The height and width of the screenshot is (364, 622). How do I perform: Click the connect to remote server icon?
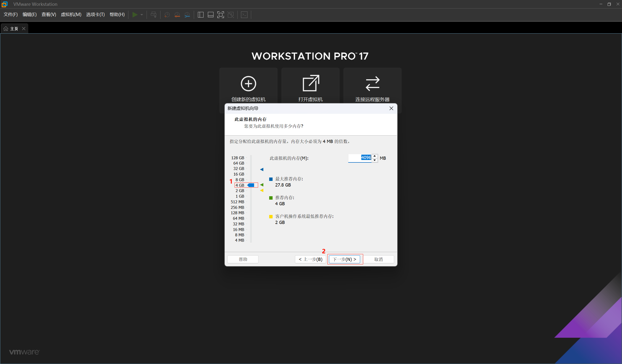(372, 84)
